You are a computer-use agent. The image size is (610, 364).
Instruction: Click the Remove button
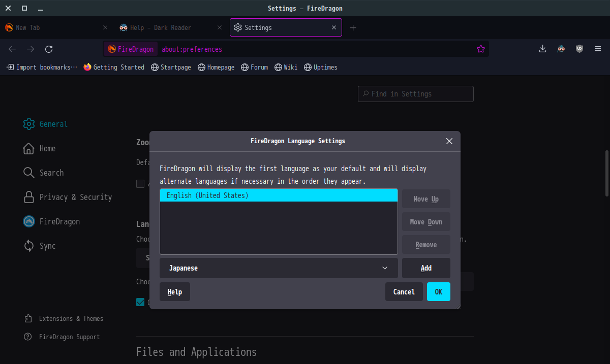point(426,245)
